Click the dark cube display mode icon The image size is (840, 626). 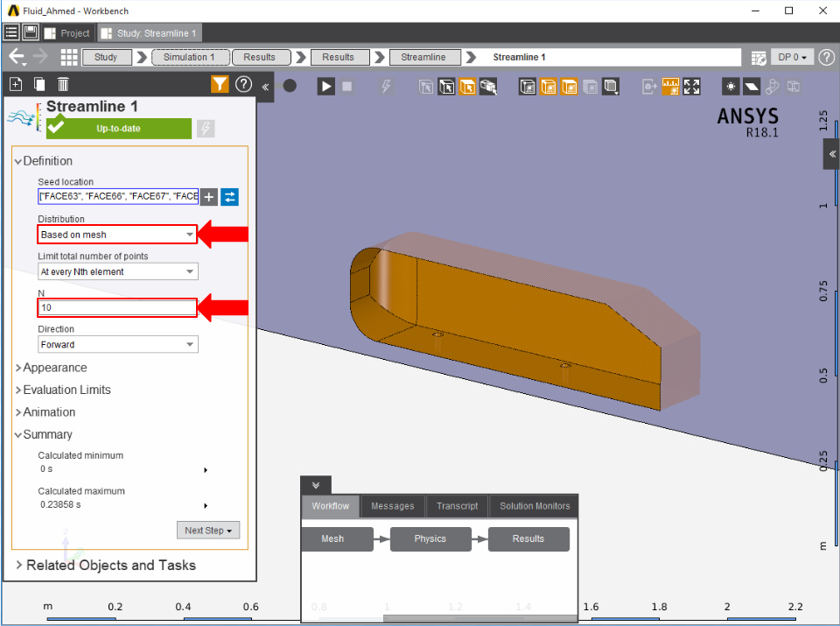(527, 87)
